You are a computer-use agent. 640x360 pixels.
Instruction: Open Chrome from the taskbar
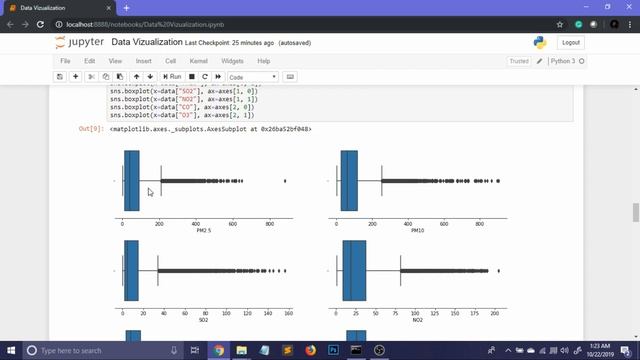(218, 350)
